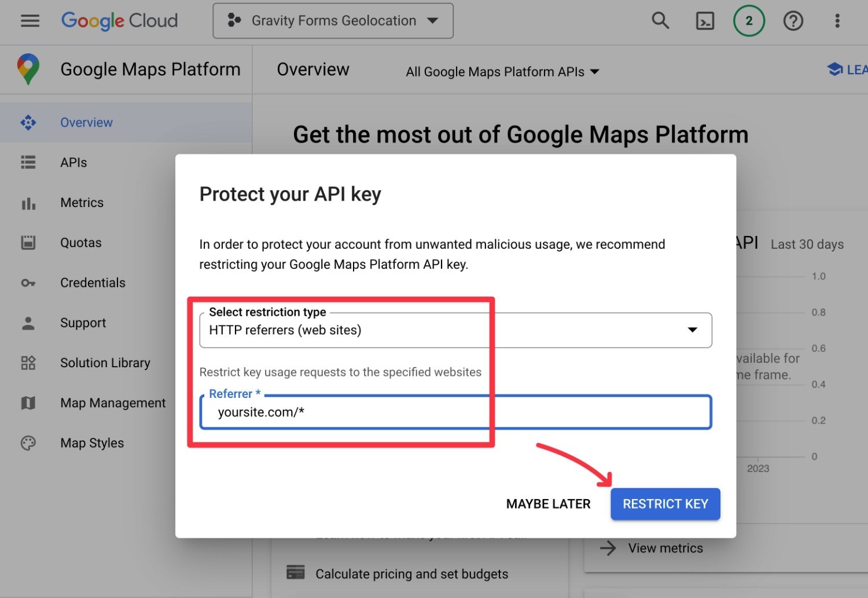This screenshot has width=868, height=598.
Task: Dismiss the dialog with MAYBE LATER
Action: point(547,504)
